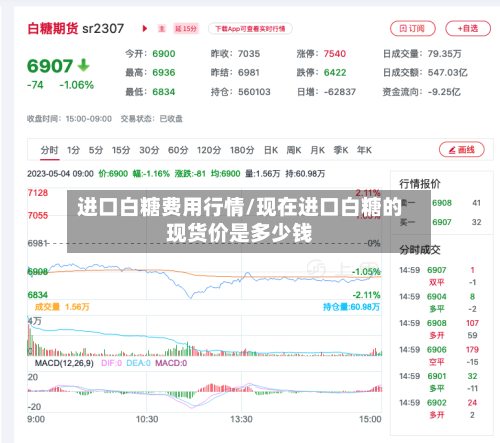Switch to the 5分 tab
This screenshot has width=500, height=443.
coord(96,150)
